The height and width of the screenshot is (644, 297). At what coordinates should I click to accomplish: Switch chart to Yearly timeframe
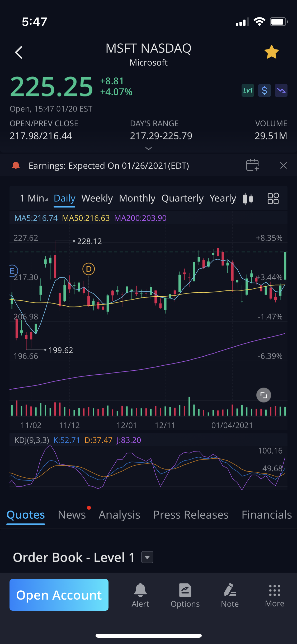(x=223, y=198)
